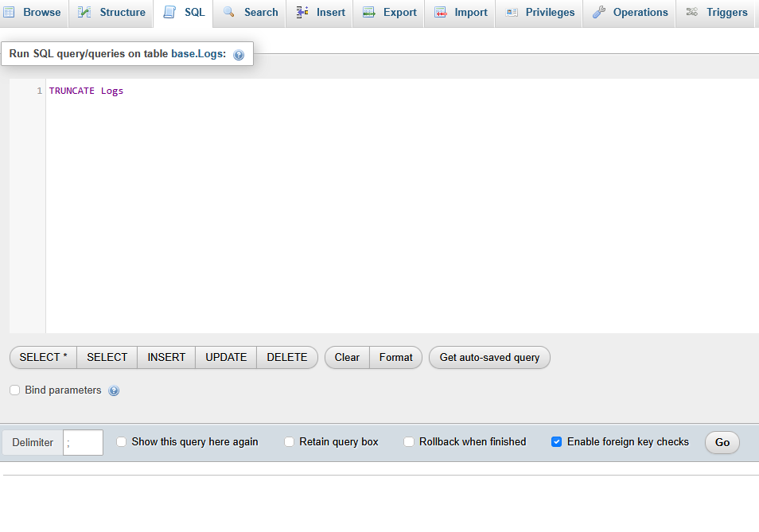Disable Enable foreign key checks checkbox

[x=557, y=442]
